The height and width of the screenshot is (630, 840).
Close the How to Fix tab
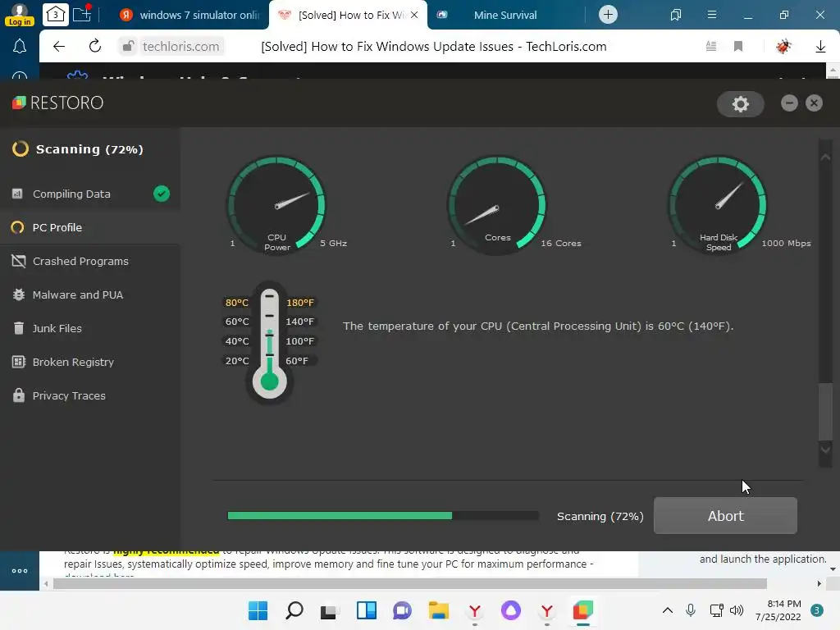[414, 15]
